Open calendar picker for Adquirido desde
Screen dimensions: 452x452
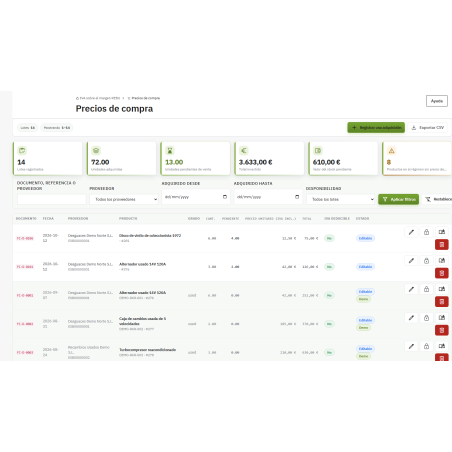[225, 197]
